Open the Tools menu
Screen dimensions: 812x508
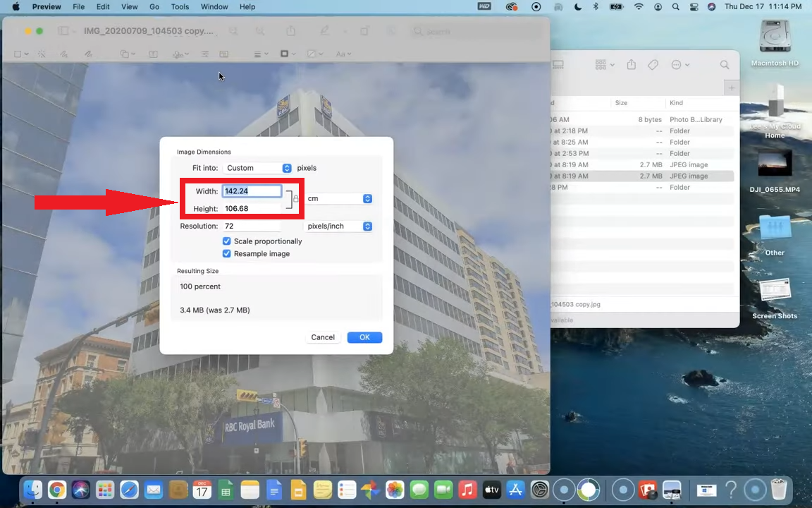(180, 7)
